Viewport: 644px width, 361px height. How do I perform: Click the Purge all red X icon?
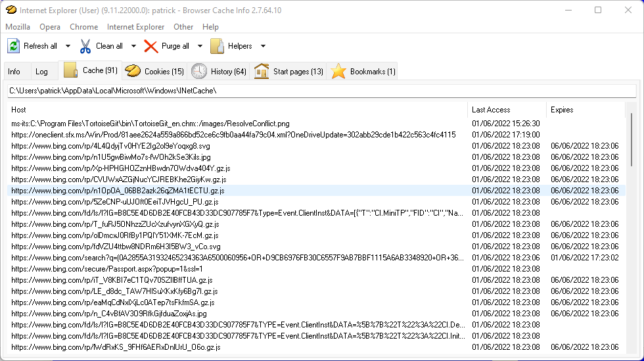150,46
